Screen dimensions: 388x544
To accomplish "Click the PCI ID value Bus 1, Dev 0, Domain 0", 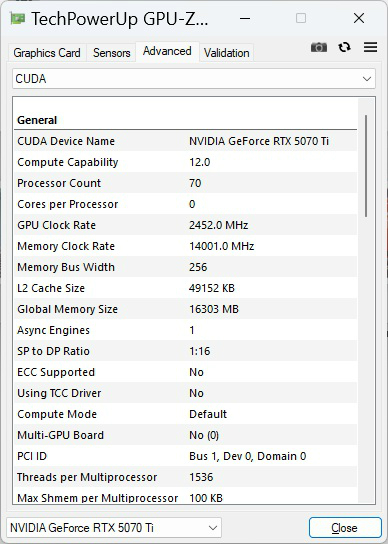I will pyautogui.click(x=247, y=456).
